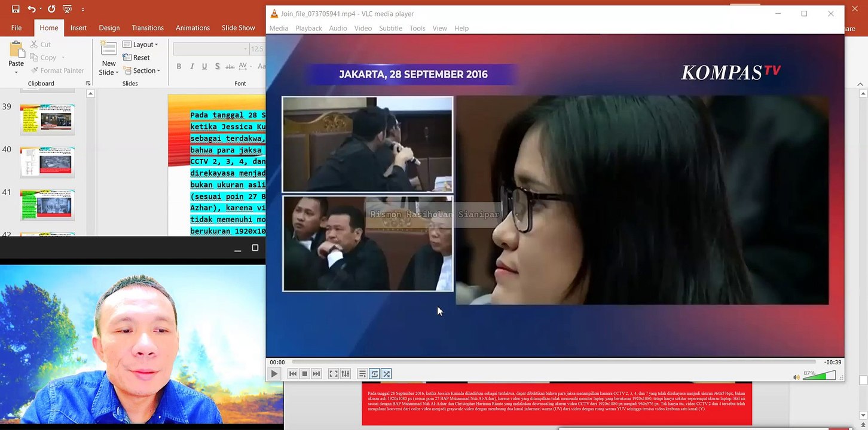Save the PowerPoint presentation

pos(16,9)
